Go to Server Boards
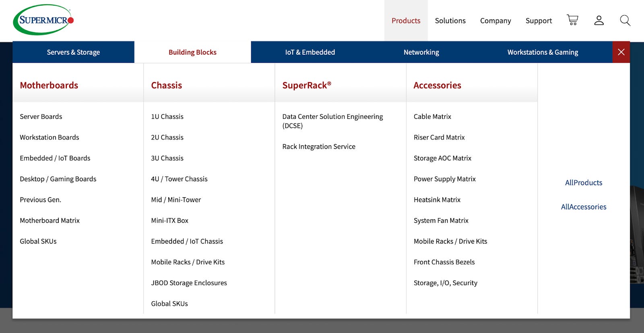 pyautogui.click(x=41, y=116)
